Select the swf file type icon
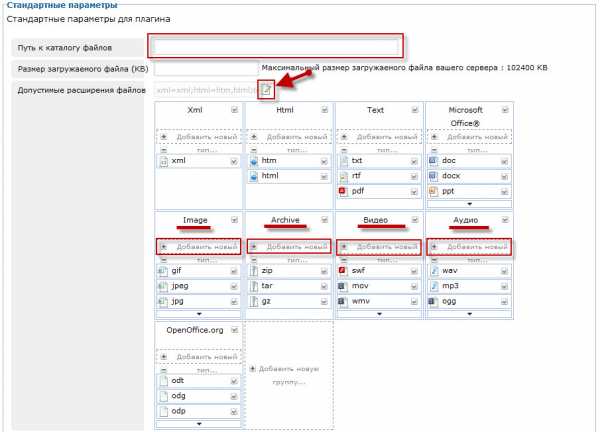The width and height of the screenshot is (600, 432). click(342, 271)
